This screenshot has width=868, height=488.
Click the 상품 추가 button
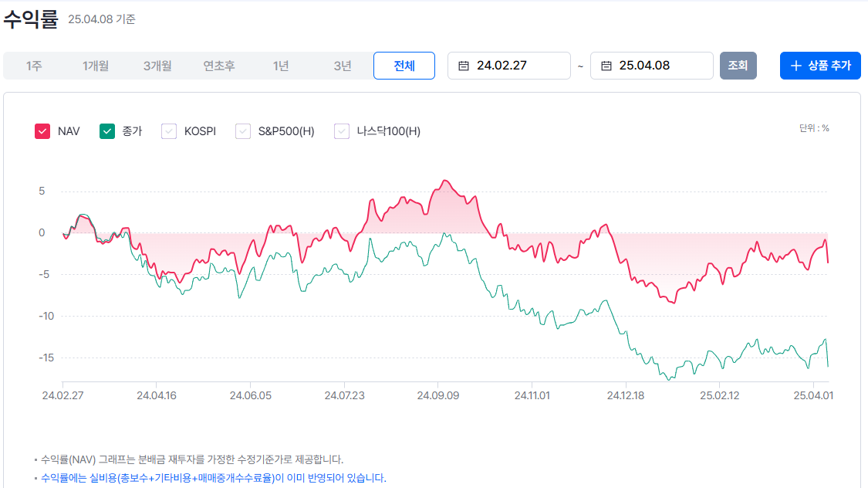tap(820, 66)
